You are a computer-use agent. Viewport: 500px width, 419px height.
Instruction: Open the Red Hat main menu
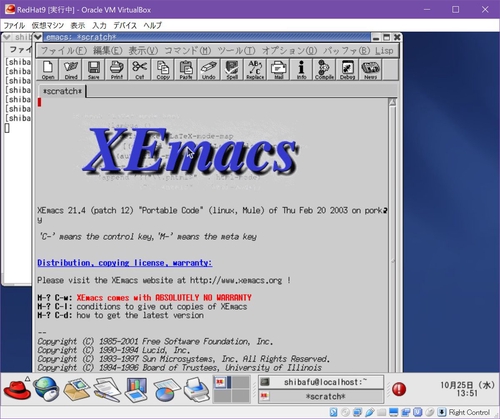click(17, 389)
